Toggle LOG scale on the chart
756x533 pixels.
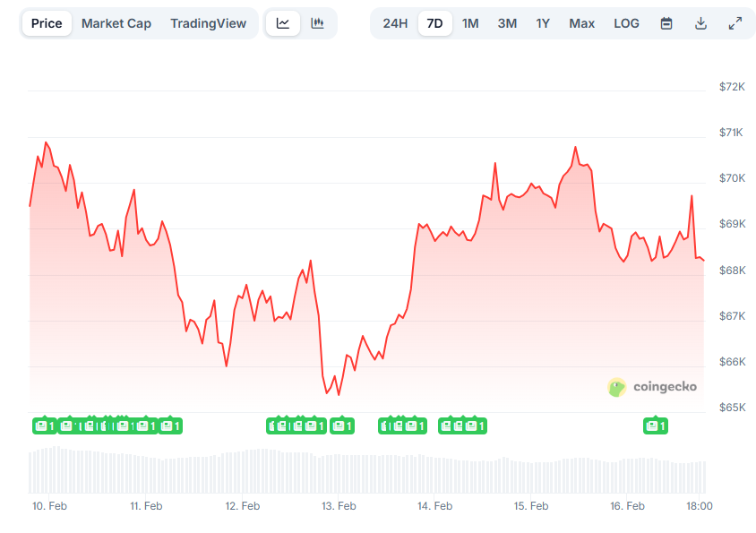point(626,23)
